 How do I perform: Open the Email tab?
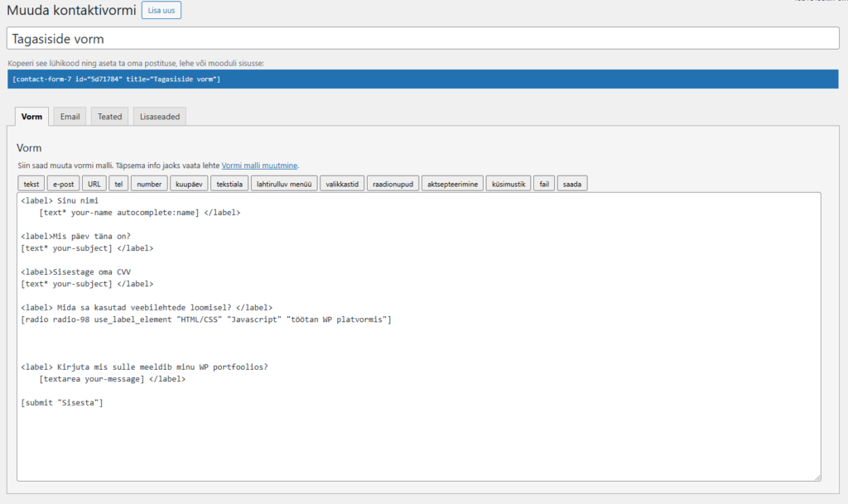[x=70, y=117]
